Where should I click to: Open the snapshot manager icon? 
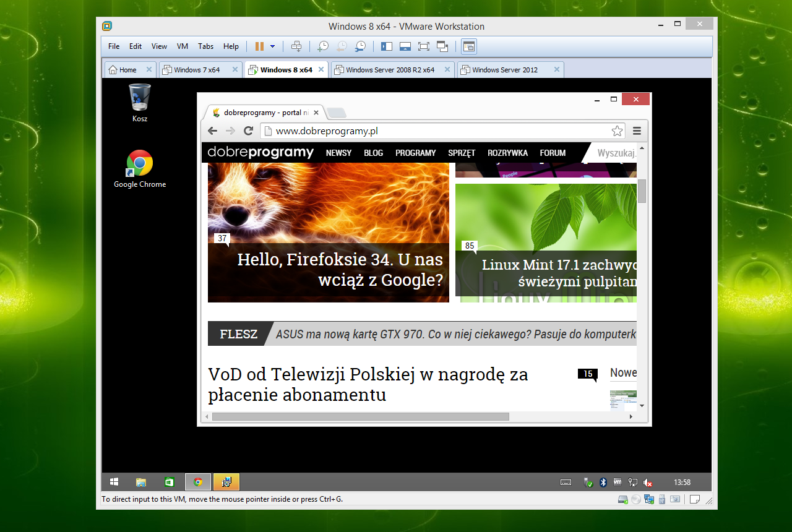(360, 46)
